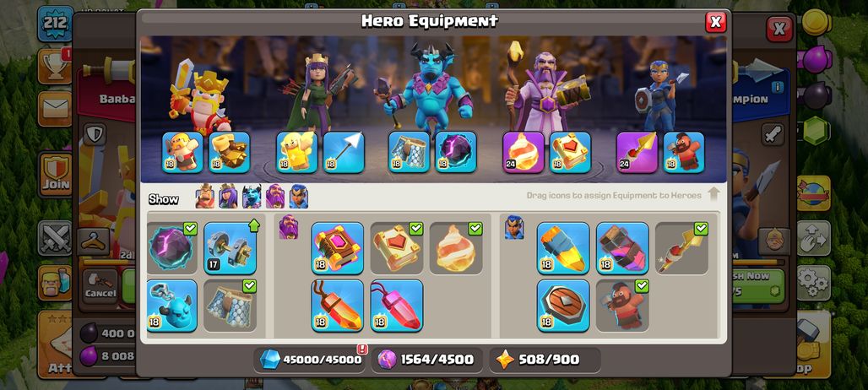Filter equipment by Minion Prince
Screen dimensions: 868x390
pos(252,197)
